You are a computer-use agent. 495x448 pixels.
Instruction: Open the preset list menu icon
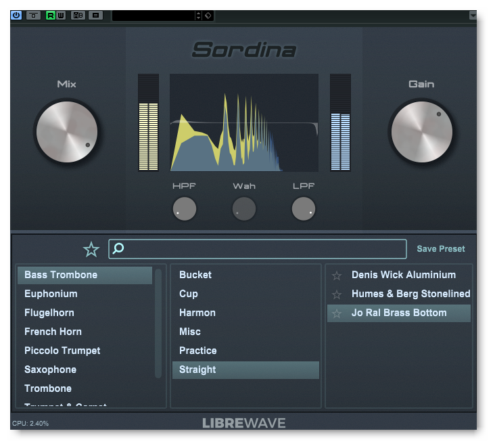pyautogui.click(x=95, y=15)
